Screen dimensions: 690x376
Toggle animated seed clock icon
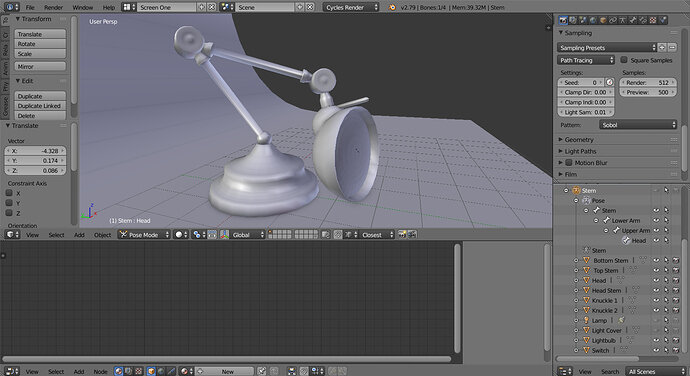click(609, 82)
